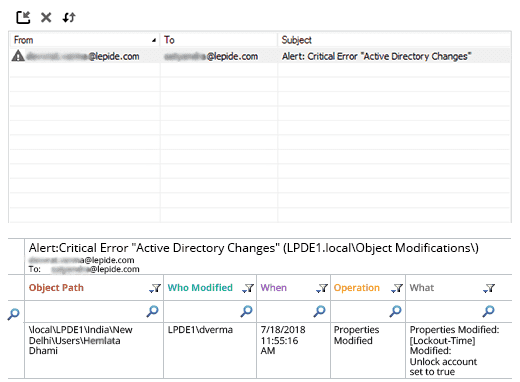Click the To: recipient address in preview

(95, 269)
